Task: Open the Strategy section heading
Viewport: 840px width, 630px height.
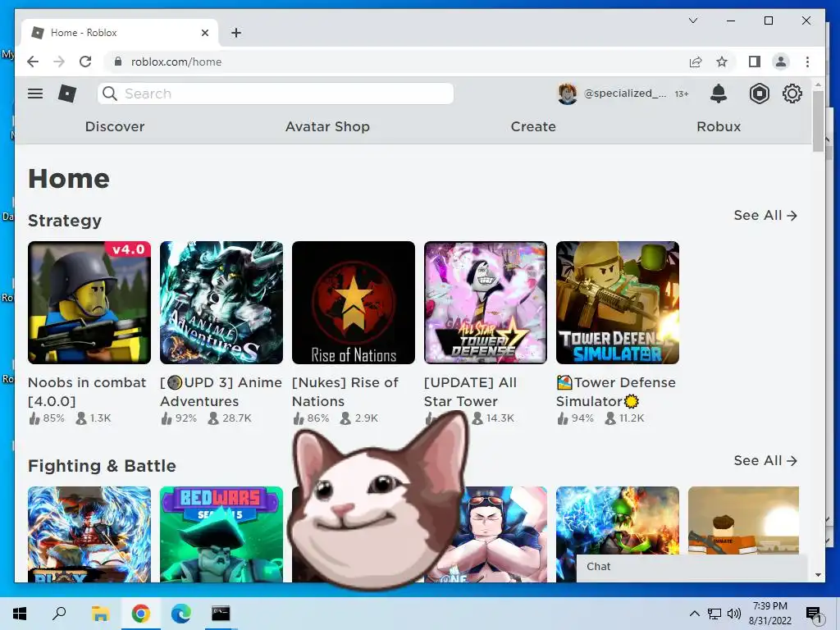Action: [65, 221]
